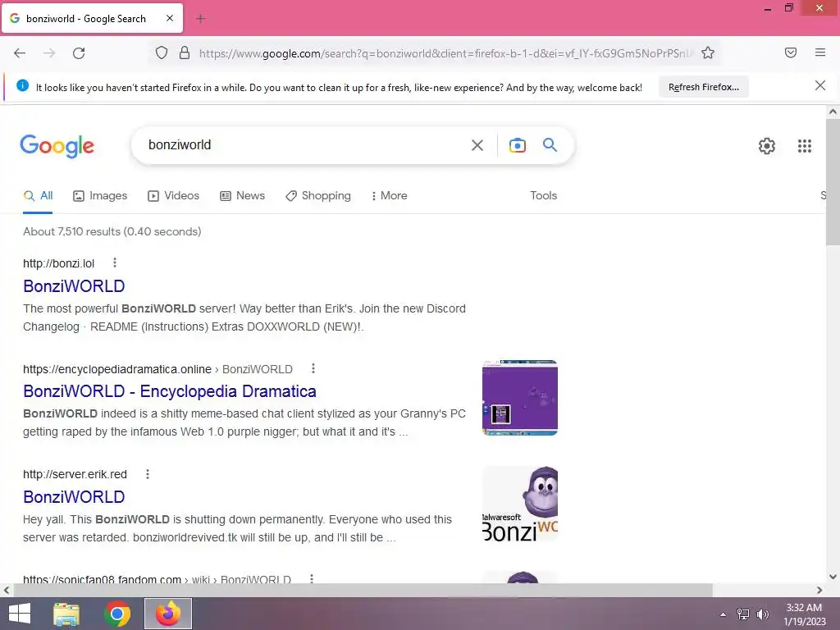Image resolution: width=840 pixels, height=630 pixels.
Task: Open the Google apps grid
Action: (804, 146)
